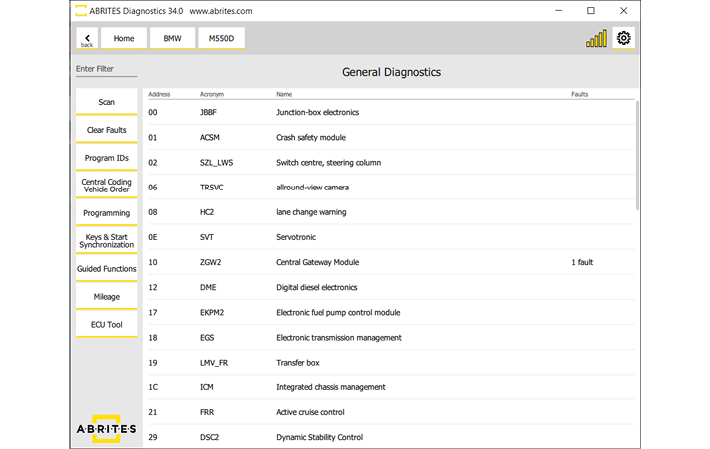Open the ECU Tool
This screenshot has width=710, height=449.
click(x=106, y=325)
